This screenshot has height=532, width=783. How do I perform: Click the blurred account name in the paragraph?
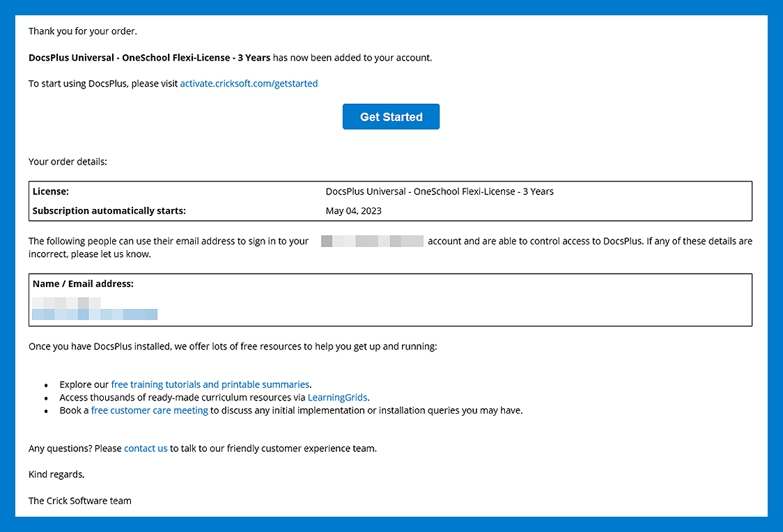(x=372, y=242)
